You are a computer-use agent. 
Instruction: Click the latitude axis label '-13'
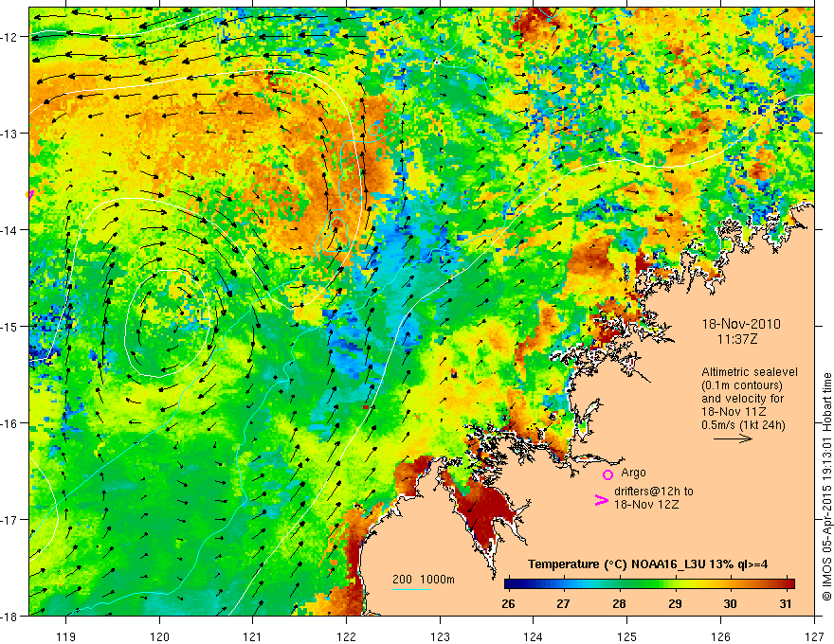9,134
